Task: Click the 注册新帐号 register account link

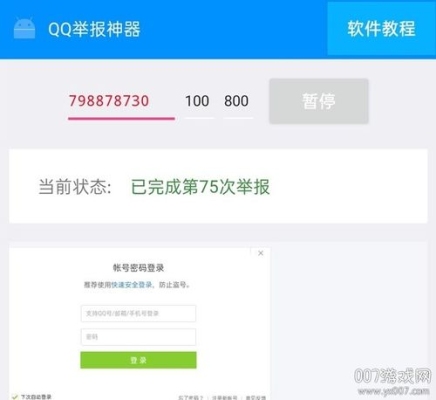Action: click(225, 398)
